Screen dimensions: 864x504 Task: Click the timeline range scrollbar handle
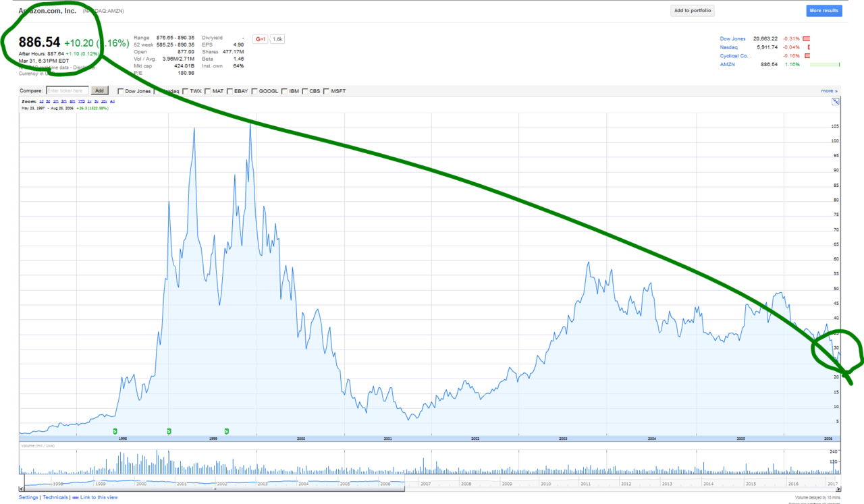(x=214, y=489)
